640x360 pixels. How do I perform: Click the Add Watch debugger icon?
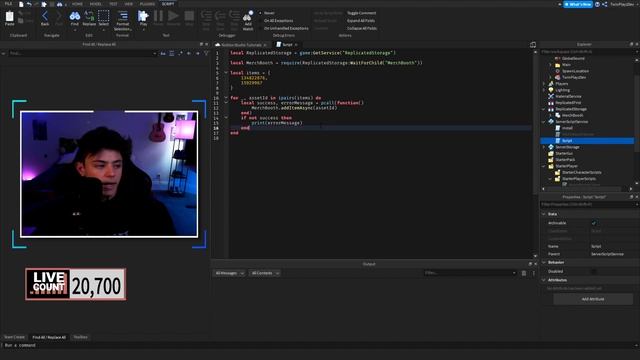click(x=248, y=17)
